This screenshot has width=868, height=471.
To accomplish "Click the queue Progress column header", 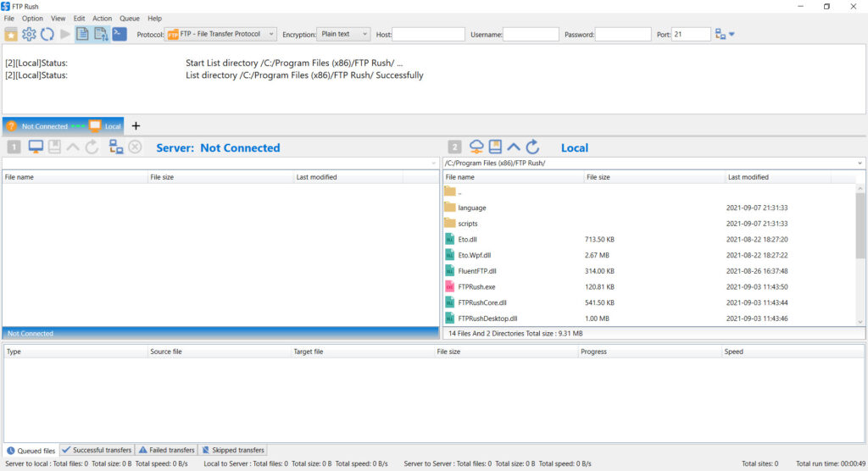I will 649,352.
